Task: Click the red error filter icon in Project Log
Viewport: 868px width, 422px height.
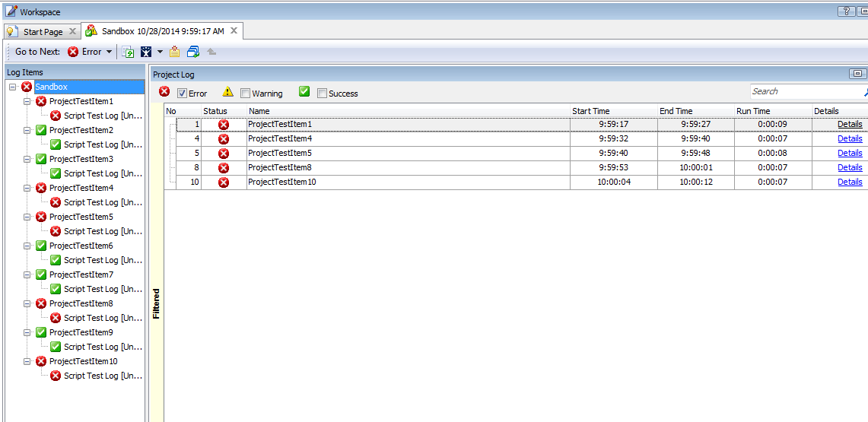Action: click(164, 92)
